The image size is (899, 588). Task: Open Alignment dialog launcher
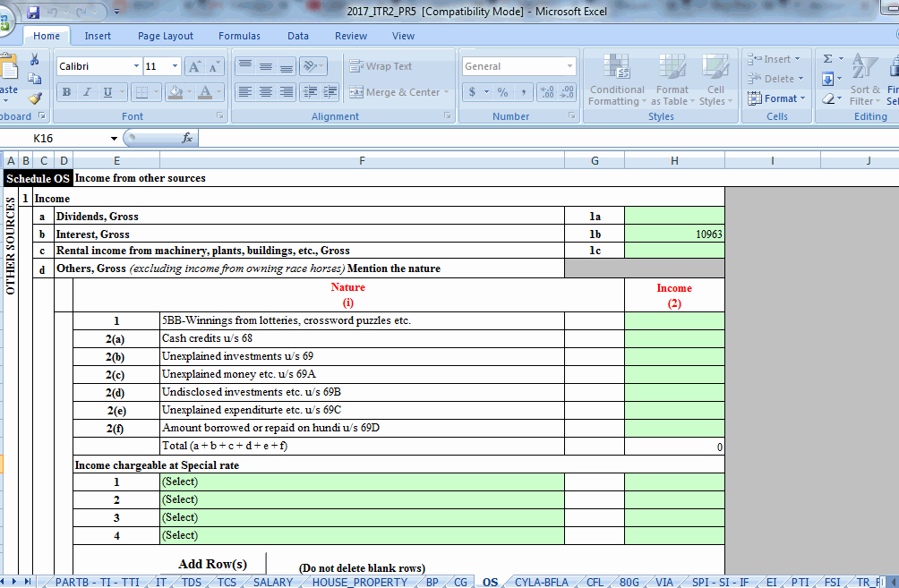(x=447, y=115)
